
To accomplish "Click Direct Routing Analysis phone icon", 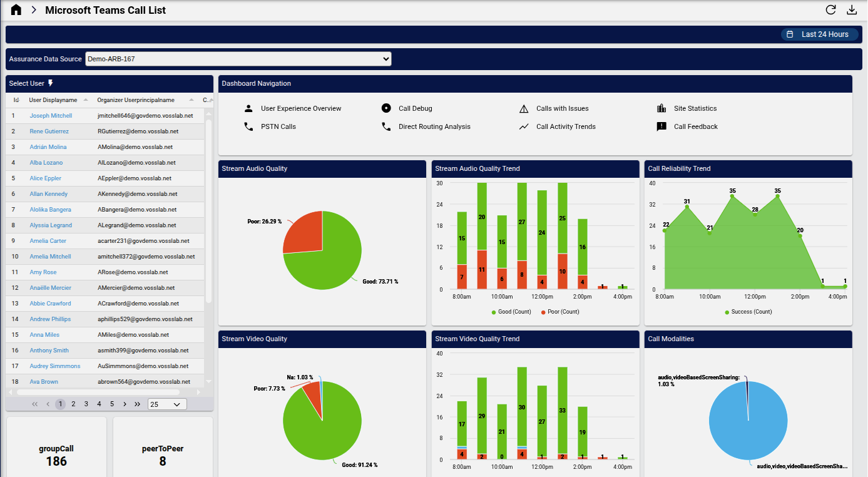I will point(386,126).
